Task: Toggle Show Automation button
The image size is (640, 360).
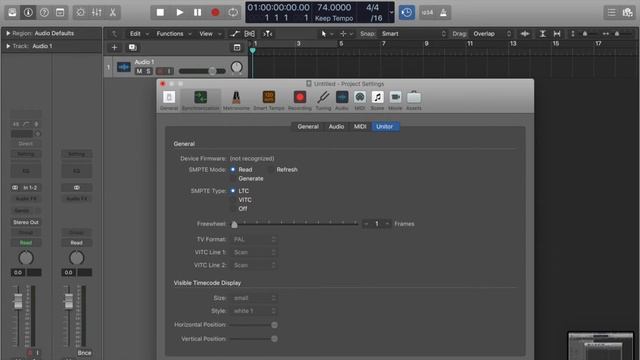Action: click(234, 33)
